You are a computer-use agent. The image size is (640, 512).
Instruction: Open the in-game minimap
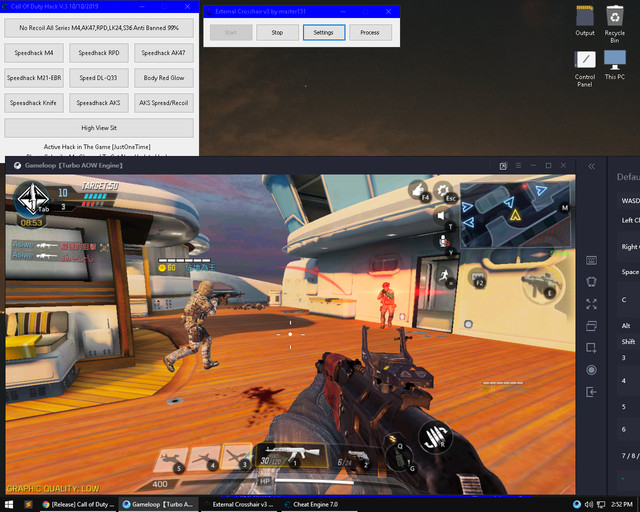pos(515,215)
